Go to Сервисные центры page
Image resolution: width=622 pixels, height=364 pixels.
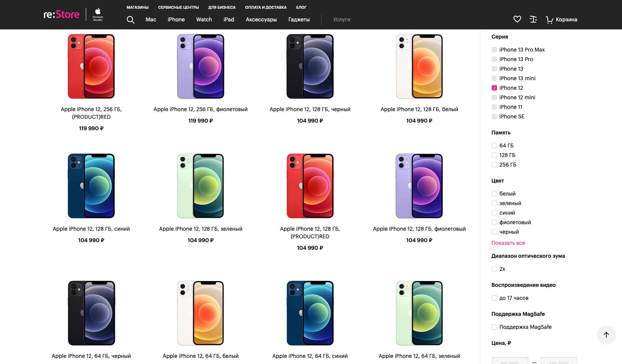(x=178, y=7)
